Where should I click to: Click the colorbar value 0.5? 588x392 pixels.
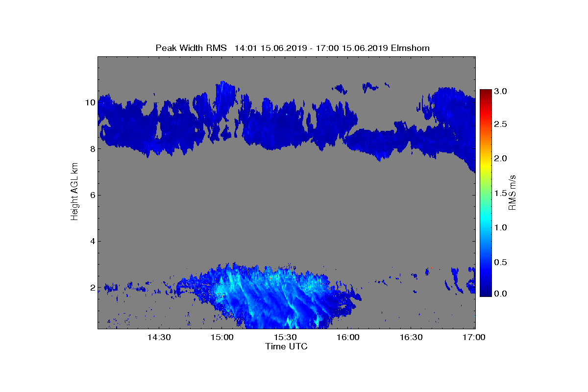tap(501, 263)
